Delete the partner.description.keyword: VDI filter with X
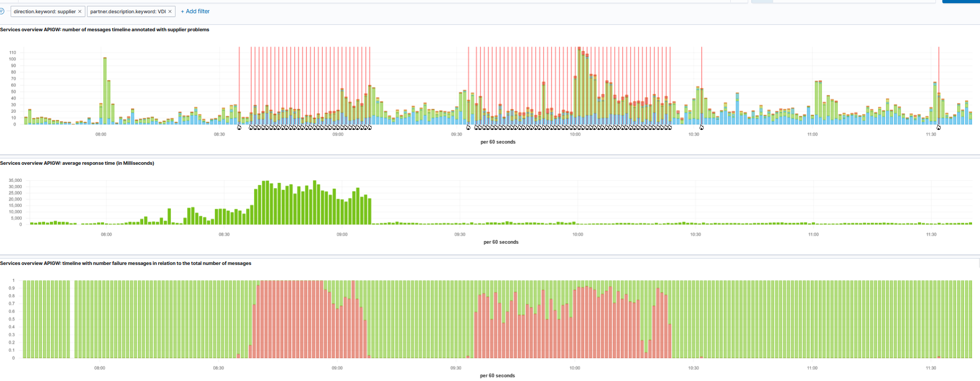This screenshot has height=381, width=980. [170, 12]
